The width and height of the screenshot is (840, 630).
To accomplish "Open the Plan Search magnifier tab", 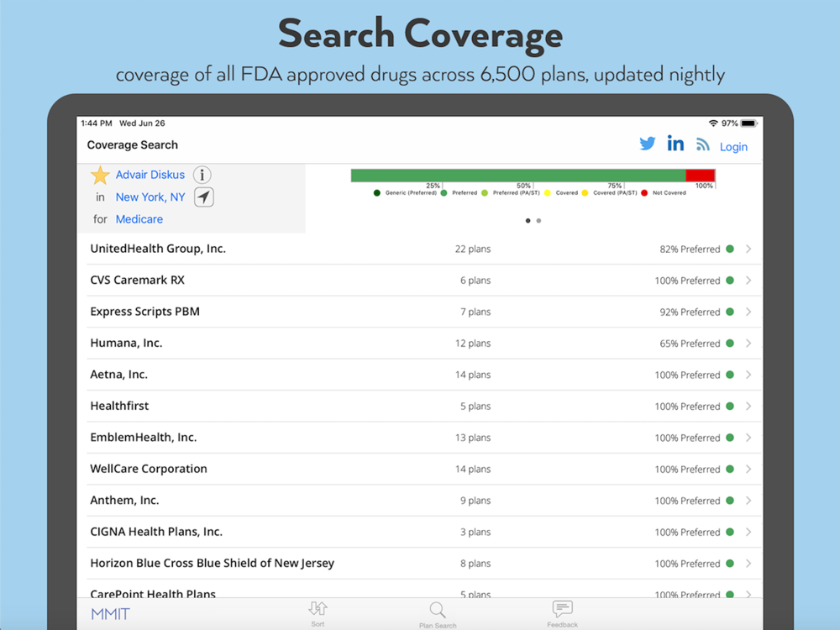I will [438, 610].
